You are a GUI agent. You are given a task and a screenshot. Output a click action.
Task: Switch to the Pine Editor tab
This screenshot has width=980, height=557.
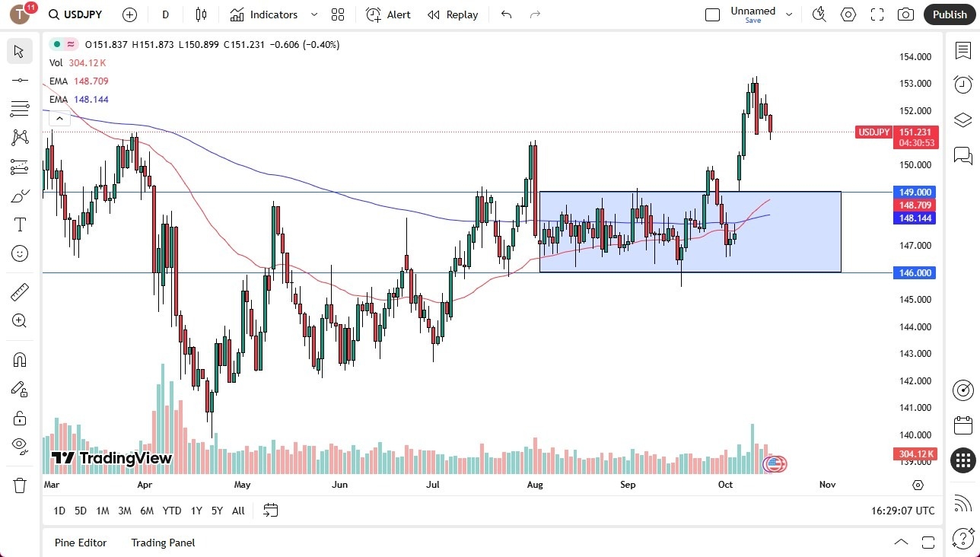pyautogui.click(x=81, y=543)
